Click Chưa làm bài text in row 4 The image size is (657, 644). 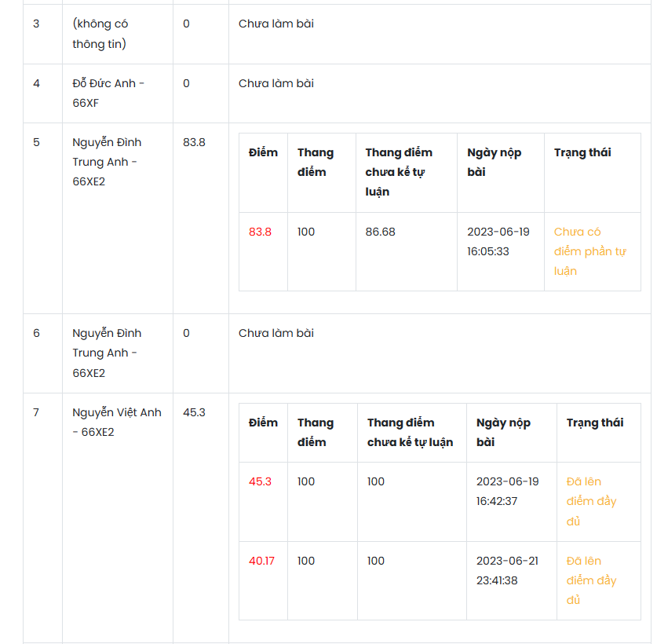click(276, 83)
